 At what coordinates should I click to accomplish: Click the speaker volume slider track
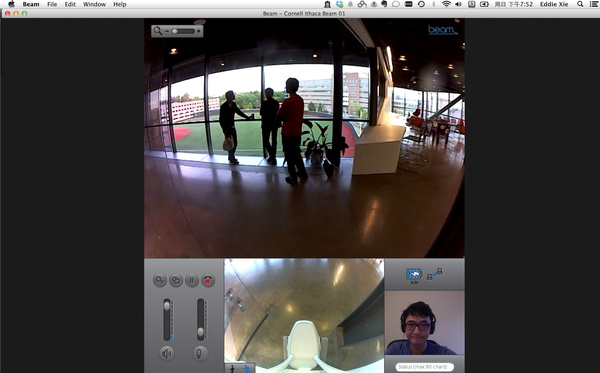167,319
